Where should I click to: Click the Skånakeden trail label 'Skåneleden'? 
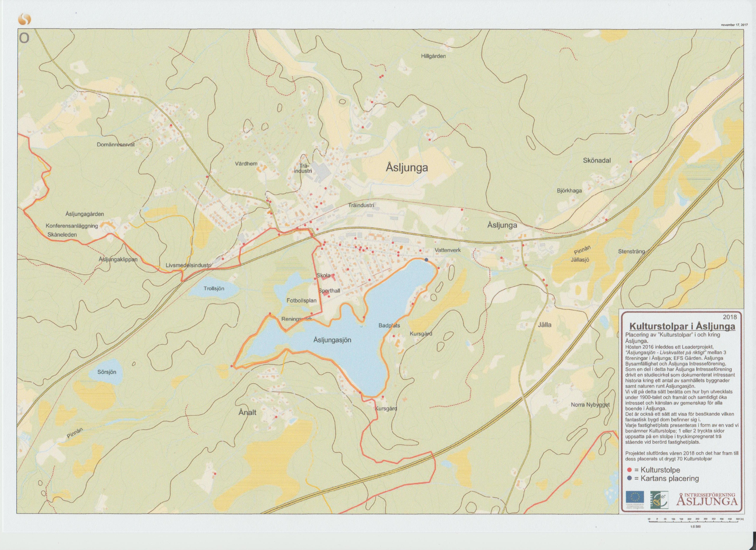click(62, 234)
